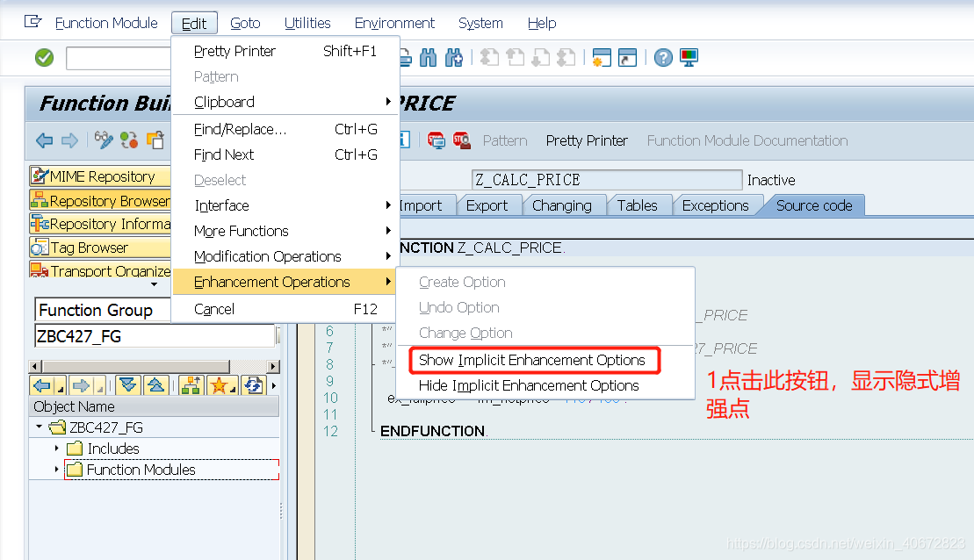Click the Find binoculars icon
974x560 pixels.
(x=428, y=58)
